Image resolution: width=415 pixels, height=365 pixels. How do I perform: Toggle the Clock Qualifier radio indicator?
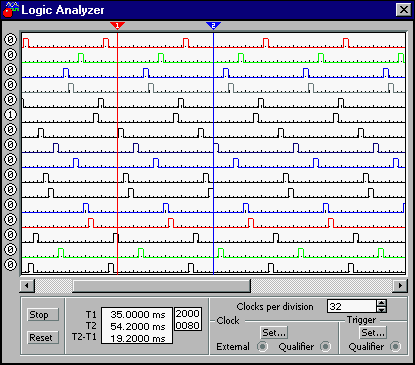pyautogui.click(x=326, y=347)
